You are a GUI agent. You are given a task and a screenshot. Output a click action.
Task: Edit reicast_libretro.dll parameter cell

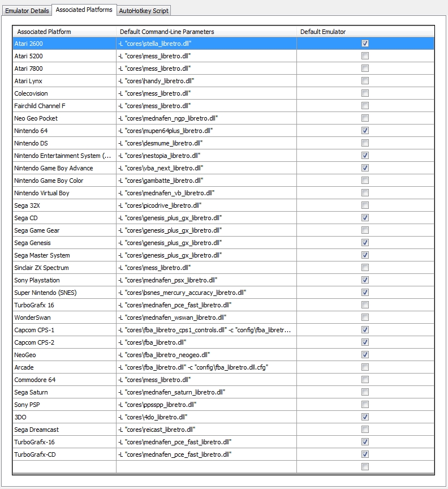pyautogui.click(x=206, y=430)
